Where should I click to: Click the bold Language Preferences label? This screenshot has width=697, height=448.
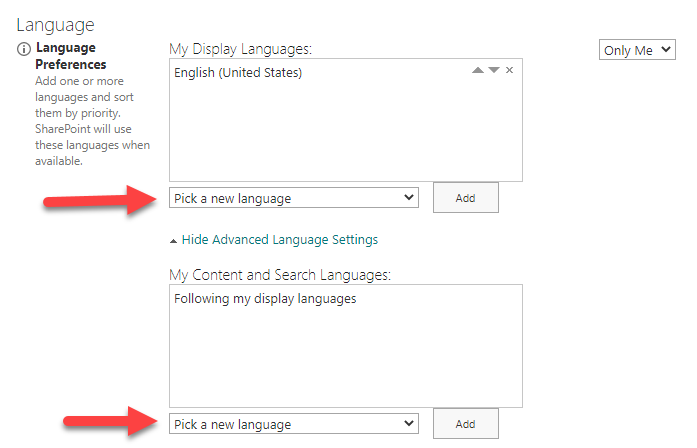pos(71,56)
